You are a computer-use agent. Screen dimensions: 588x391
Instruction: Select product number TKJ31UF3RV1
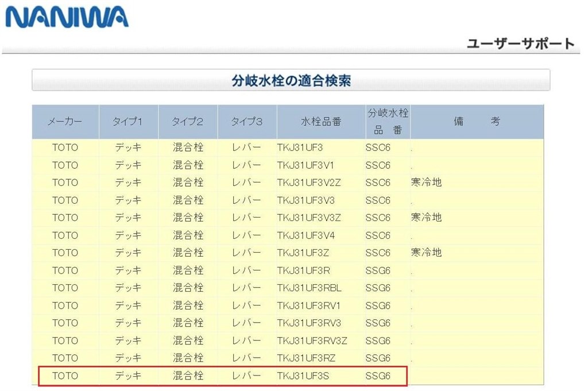click(308, 305)
